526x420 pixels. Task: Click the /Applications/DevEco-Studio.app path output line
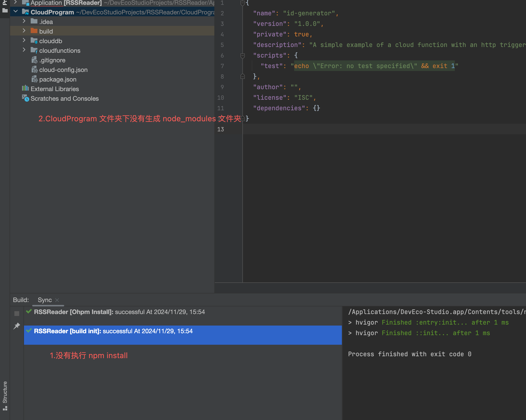[x=437, y=312]
